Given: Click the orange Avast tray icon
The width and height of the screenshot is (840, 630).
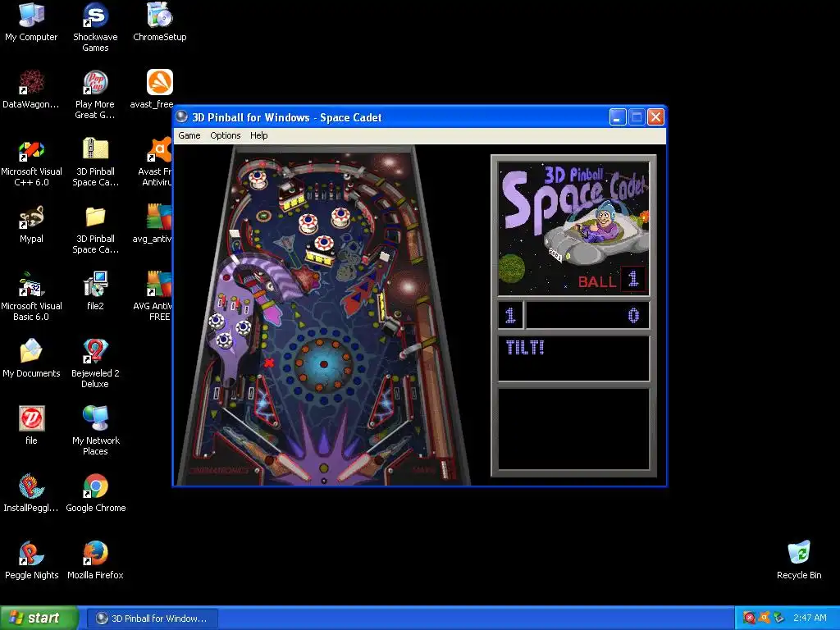Looking at the screenshot, I should coord(765,618).
